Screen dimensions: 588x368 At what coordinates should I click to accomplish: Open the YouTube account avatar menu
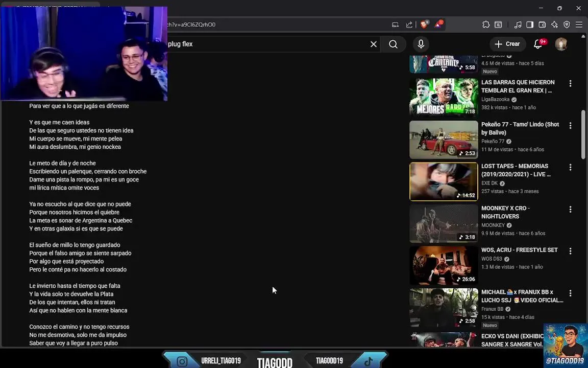(x=561, y=44)
